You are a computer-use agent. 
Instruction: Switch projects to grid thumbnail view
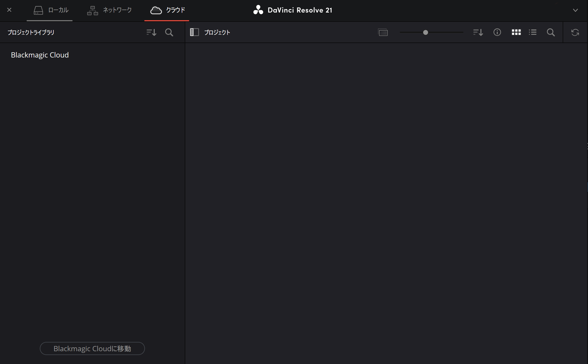(516, 32)
